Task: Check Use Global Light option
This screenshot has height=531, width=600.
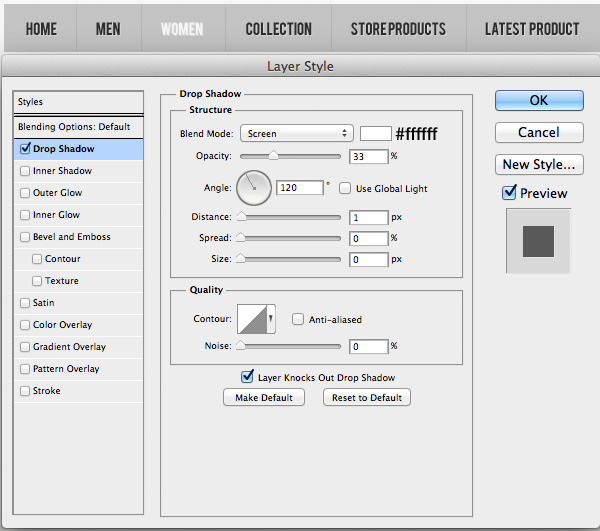Action: [x=345, y=188]
